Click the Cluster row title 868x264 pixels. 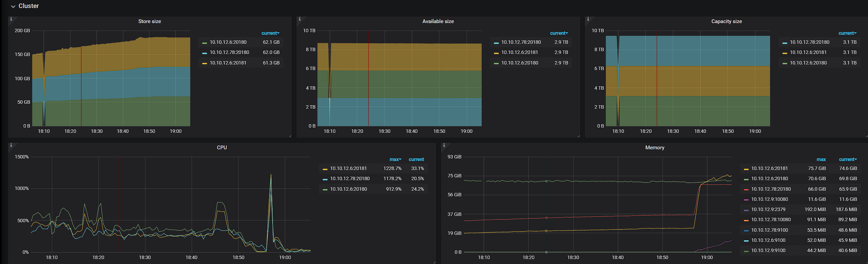click(x=28, y=6)
